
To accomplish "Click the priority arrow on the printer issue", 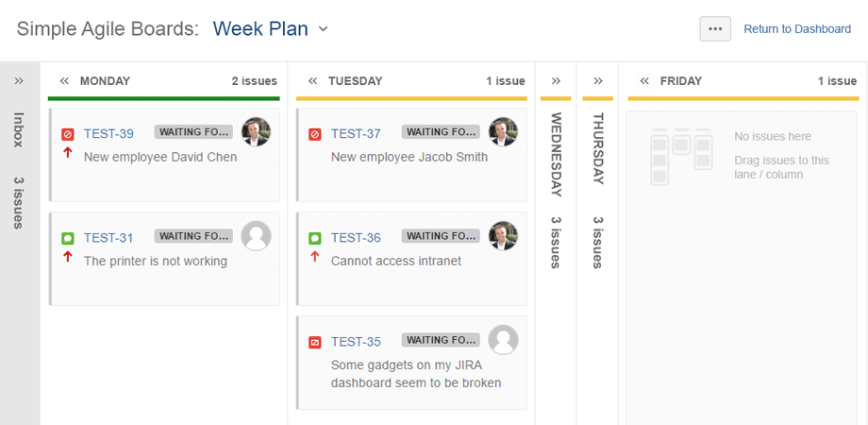I will [x=68, y=257].
